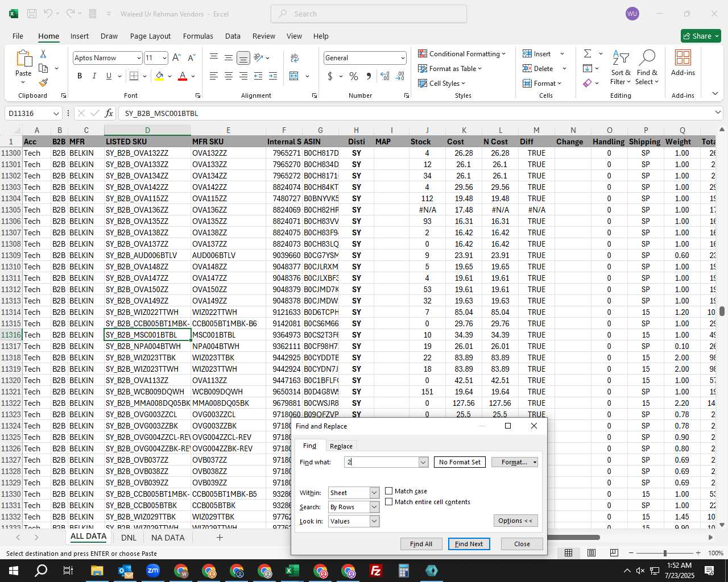Open Format as Table menu

click(x=450, y=68)
